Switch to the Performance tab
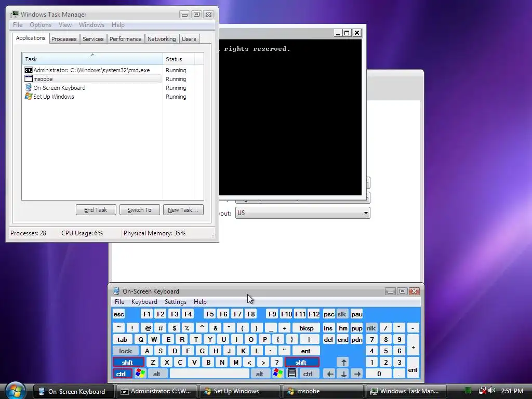 point(125,39)
